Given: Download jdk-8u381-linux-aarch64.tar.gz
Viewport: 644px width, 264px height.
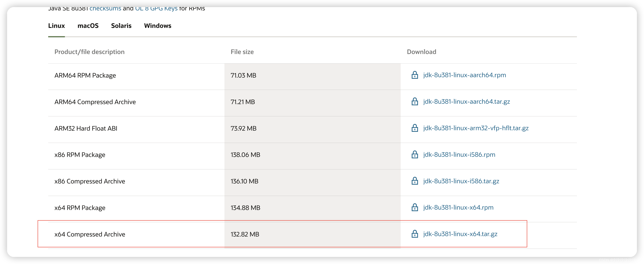Looking at the screenshot, I should click(x=467, y=101).
